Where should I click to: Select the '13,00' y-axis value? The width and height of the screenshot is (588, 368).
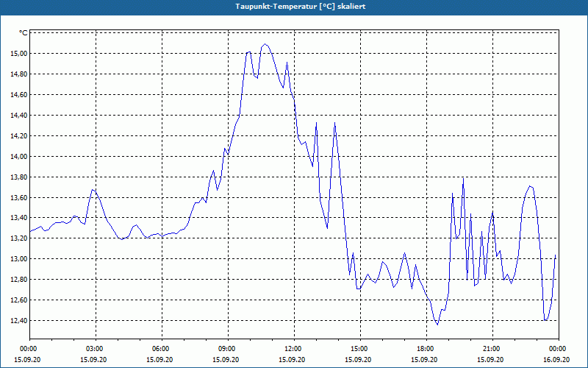[x=21, y=259]
